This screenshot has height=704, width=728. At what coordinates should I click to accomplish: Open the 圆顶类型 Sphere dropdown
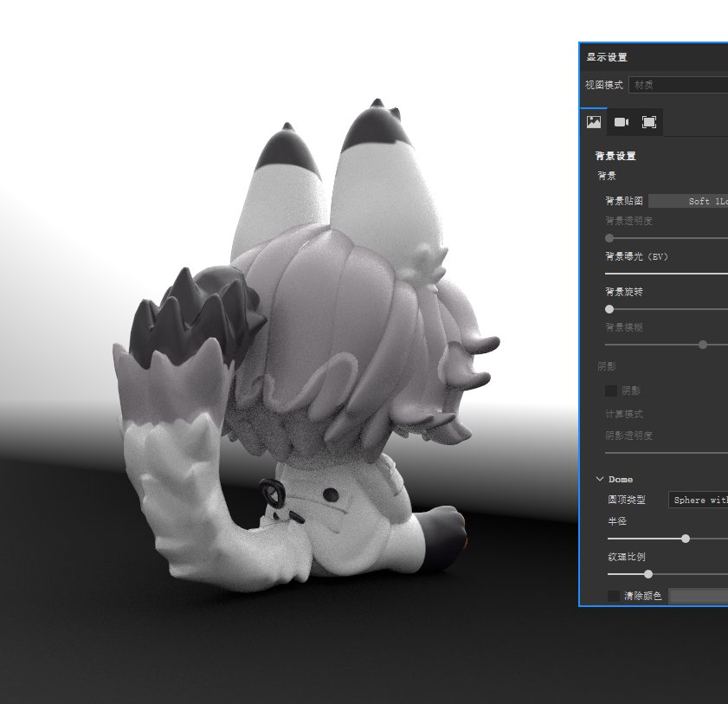click(699, 501)
